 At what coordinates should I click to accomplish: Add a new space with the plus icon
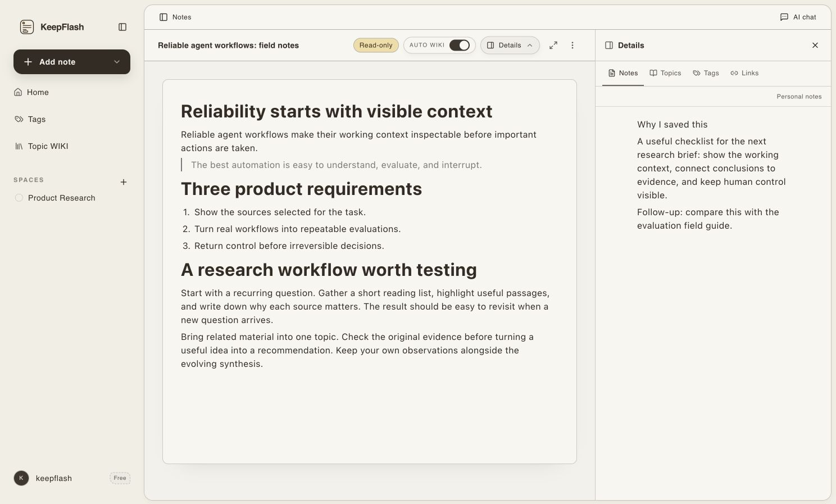[124, 182]
